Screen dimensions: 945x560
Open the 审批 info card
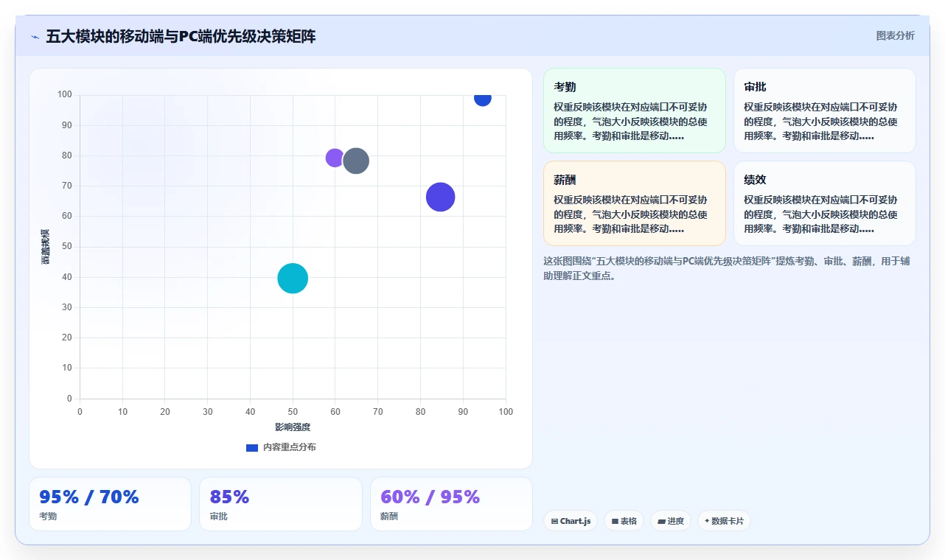click(825, 111)
